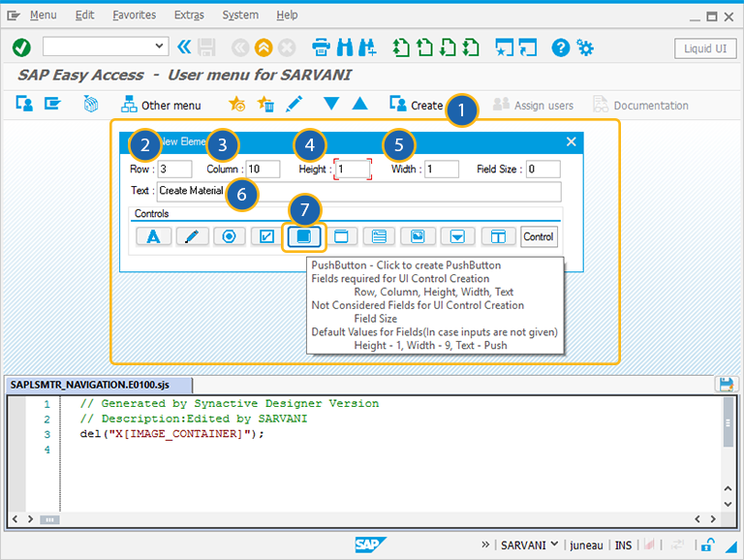Click the Create New Session icon

[504, 47]
